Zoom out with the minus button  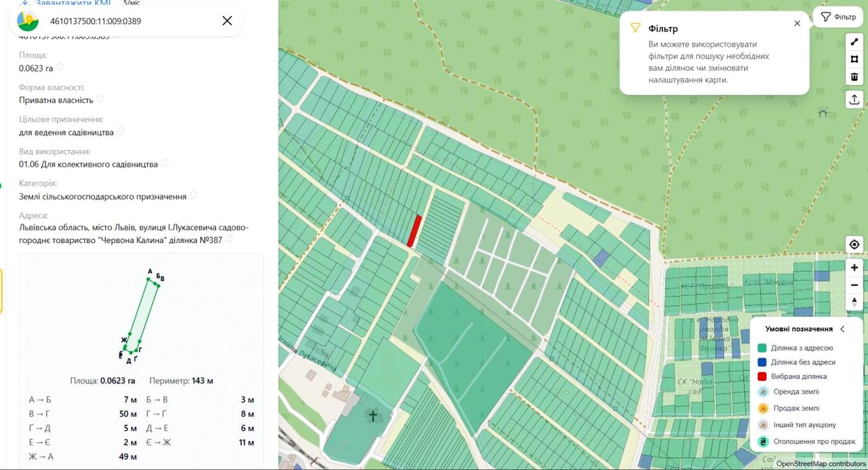click(854, 285)
